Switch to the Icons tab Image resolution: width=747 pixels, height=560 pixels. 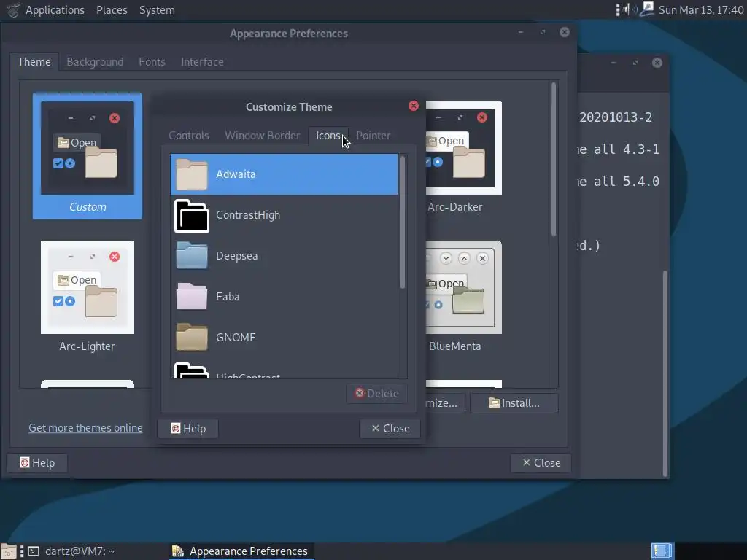328,136
